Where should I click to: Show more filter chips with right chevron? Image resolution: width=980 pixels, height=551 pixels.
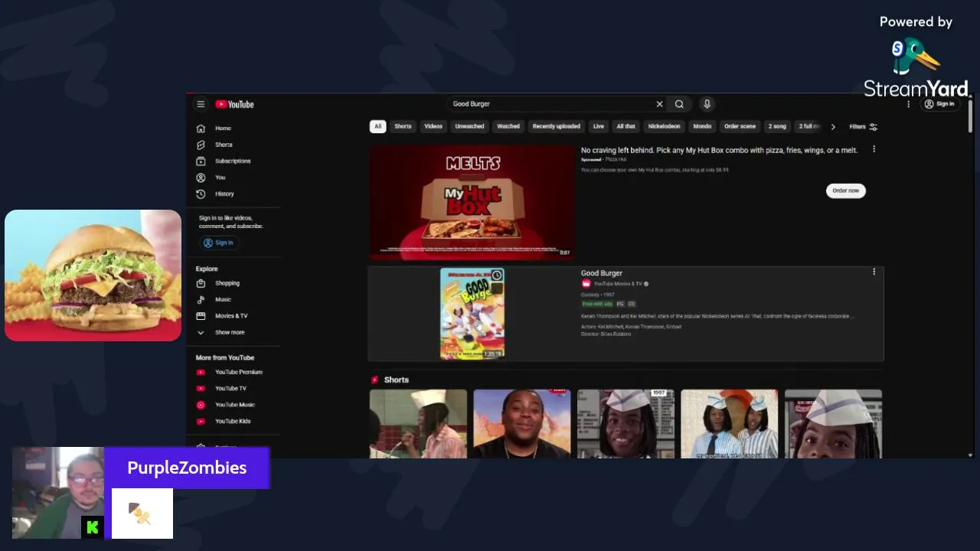833,127
